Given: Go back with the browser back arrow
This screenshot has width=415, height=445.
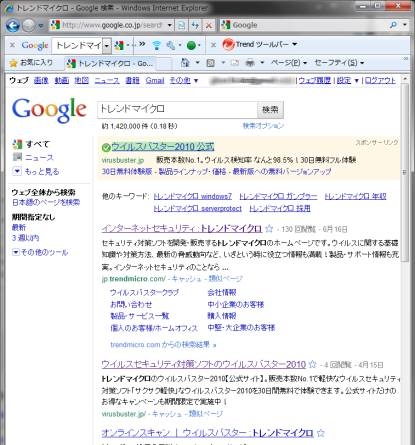Looking at the screenshot, I should 12,26.
